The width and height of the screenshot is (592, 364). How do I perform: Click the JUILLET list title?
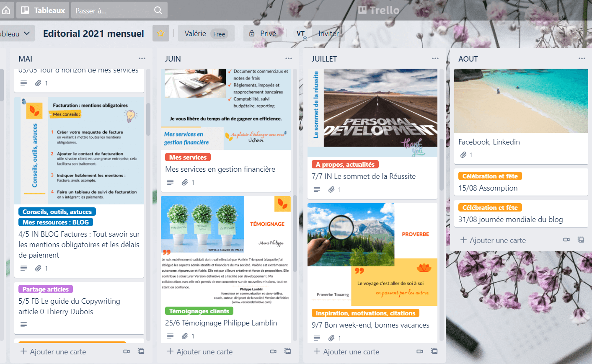(324, 59)
